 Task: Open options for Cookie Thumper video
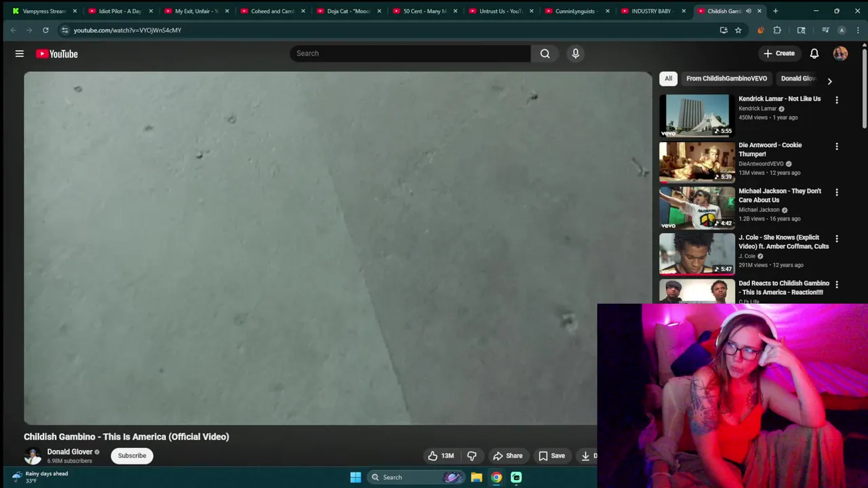[x=837, y=146]
